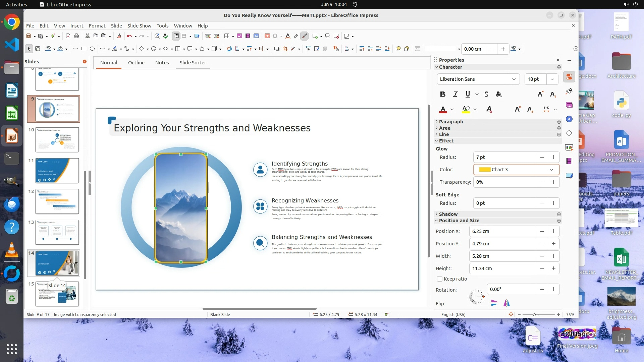Select the Rectangle drawing tool
This screenshot has height=362, width=644.
pos(84,49)
